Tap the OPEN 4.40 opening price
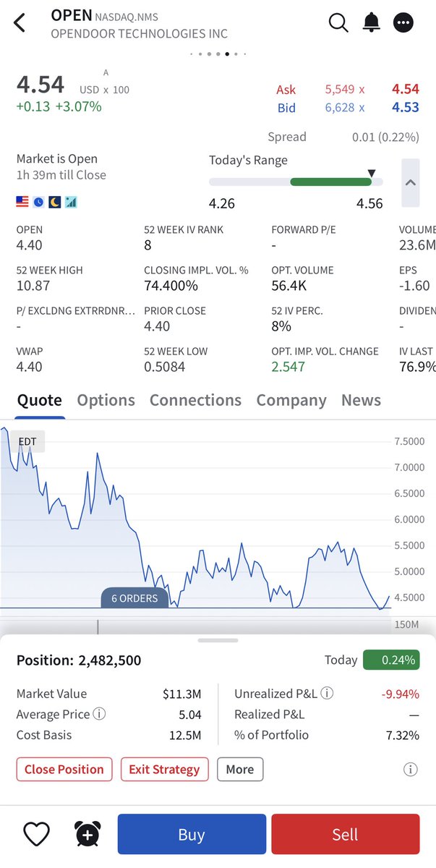The width and height of the screenshot is (436, 868). (30, 245)
